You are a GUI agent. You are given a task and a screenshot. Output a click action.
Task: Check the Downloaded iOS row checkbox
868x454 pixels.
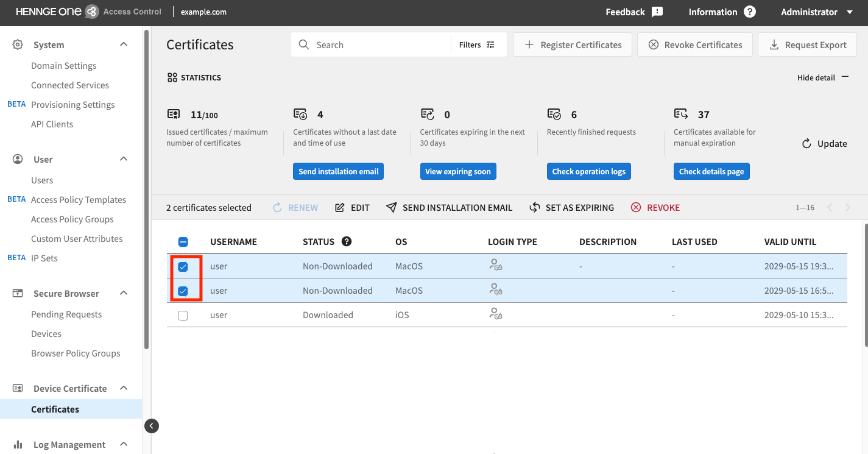pos(183,315)
